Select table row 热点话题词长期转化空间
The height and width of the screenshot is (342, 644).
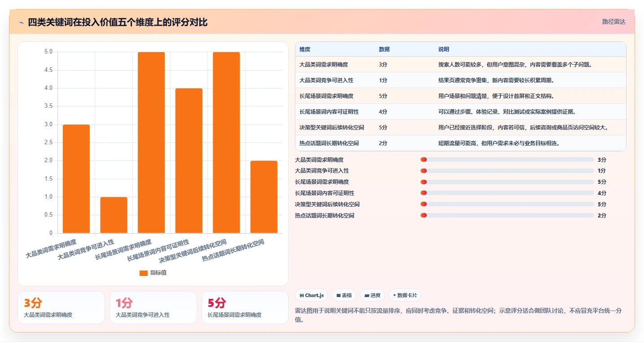point(460,143)
